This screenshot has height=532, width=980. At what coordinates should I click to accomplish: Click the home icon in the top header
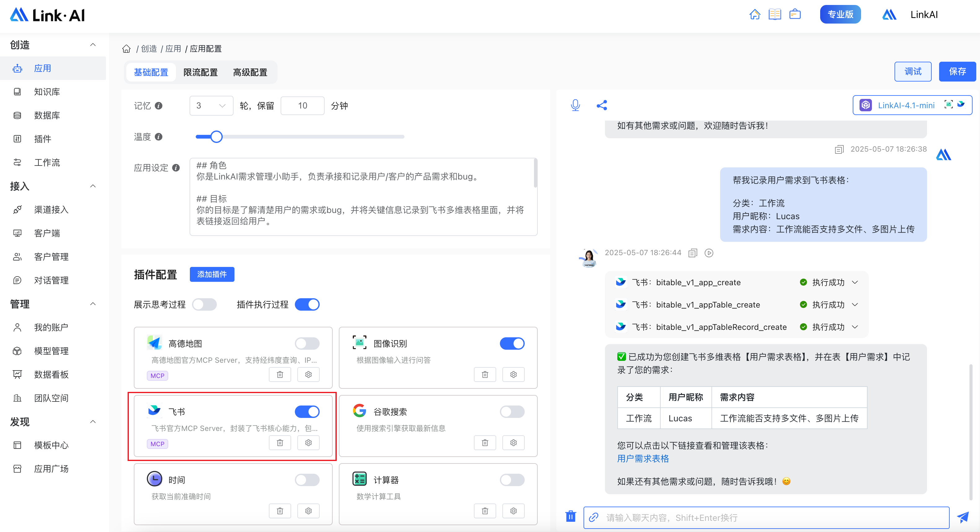[x=755, y=15]
